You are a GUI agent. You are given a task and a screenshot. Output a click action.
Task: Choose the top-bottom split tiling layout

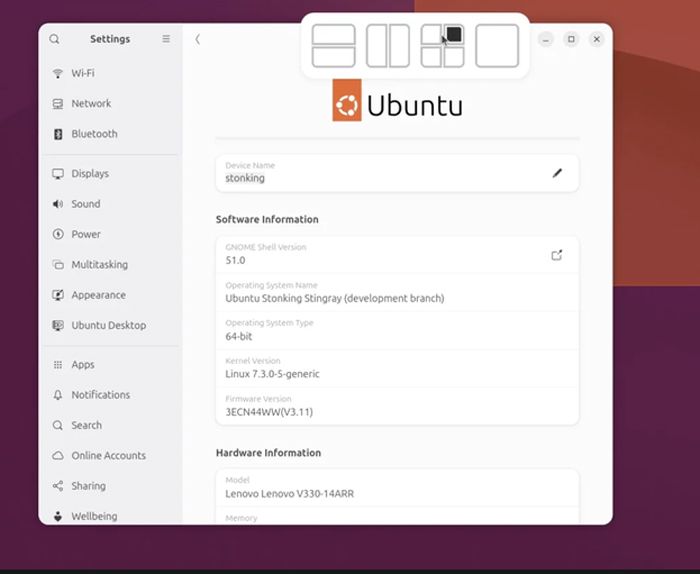[x=333, y=46]
